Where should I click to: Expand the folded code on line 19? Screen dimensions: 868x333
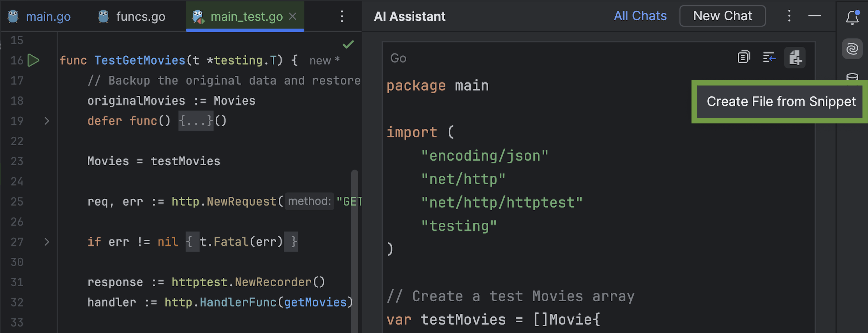[x=47, y=121]
